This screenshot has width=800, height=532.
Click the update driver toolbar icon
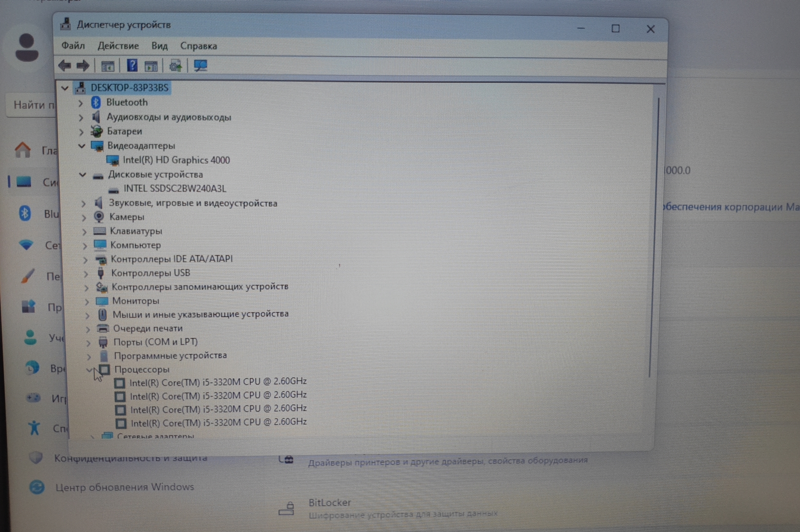click(175, 66)
